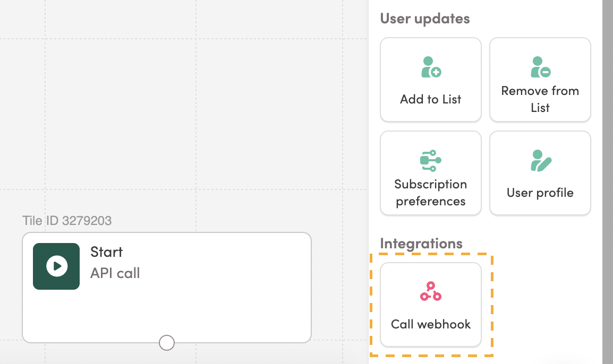This screenshot has width=613, height=364.
Task: Click the gray scrollbar at right edge
Action: (x=608, y=182)
